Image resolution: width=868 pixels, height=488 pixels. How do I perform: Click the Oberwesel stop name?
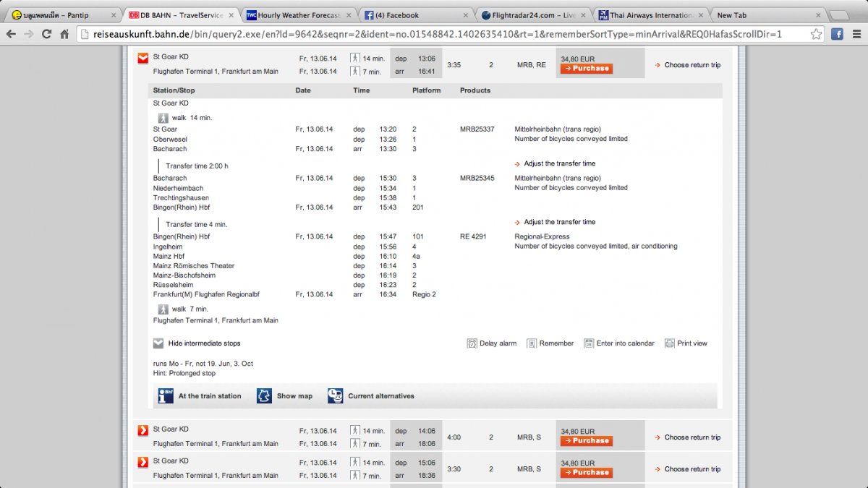tap(171, 139)
